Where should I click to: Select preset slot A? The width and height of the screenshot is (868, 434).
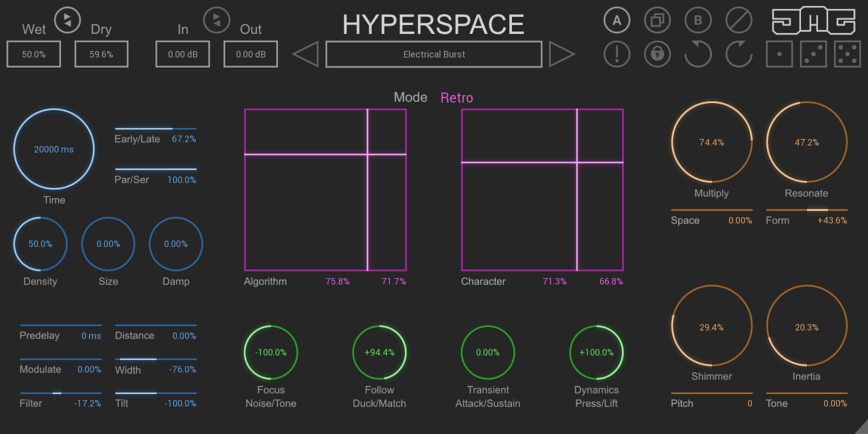(x=616, y=20)
